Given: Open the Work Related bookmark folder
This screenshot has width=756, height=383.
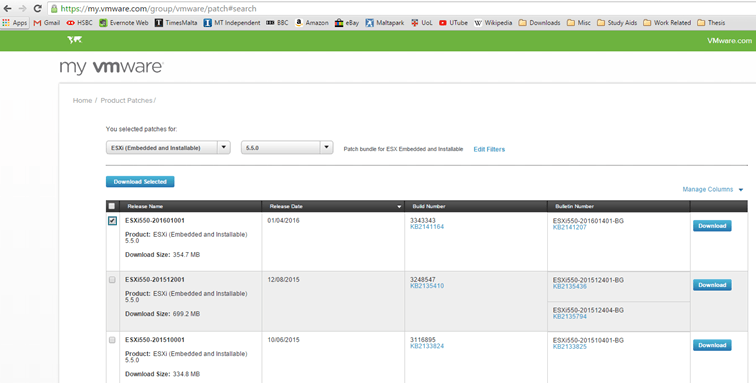Looking at the screenshot, I should [667, 23].
